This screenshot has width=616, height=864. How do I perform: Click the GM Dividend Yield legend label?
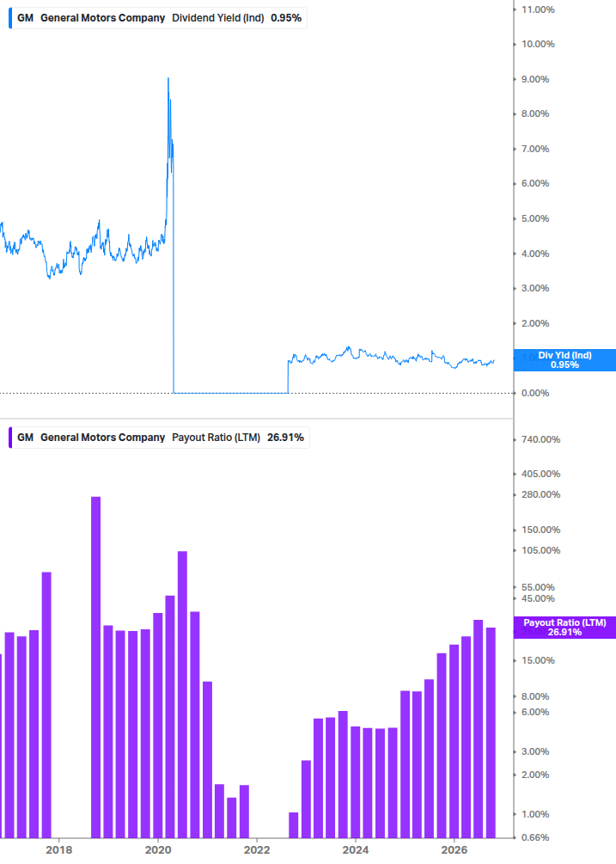pyautogui.click(x=159, y=18)
